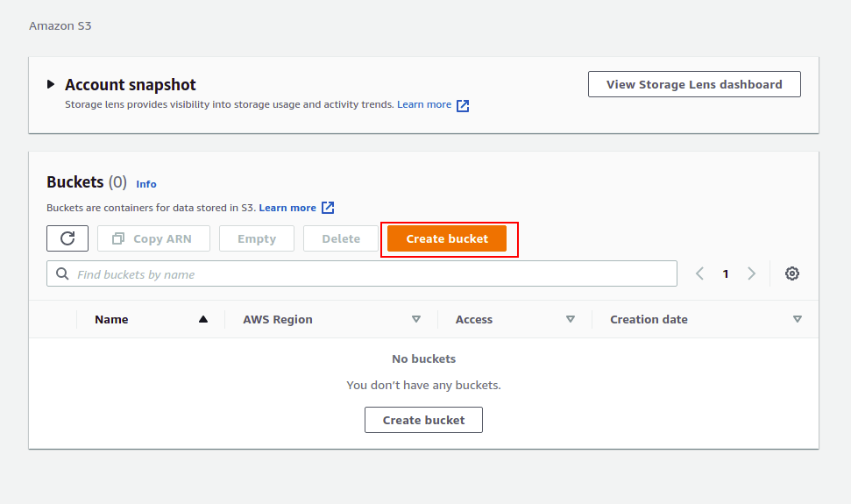
Task: Select page number 1
Action: (726, 274)
